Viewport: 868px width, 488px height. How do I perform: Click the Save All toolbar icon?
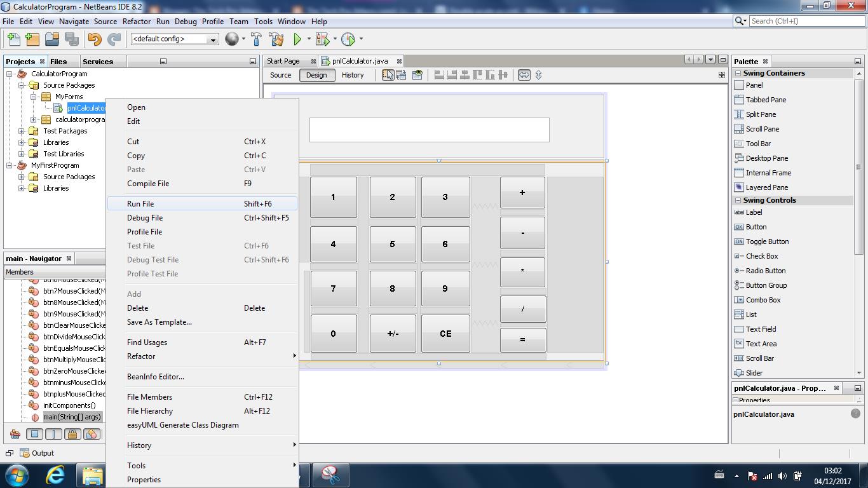(72, 39)
